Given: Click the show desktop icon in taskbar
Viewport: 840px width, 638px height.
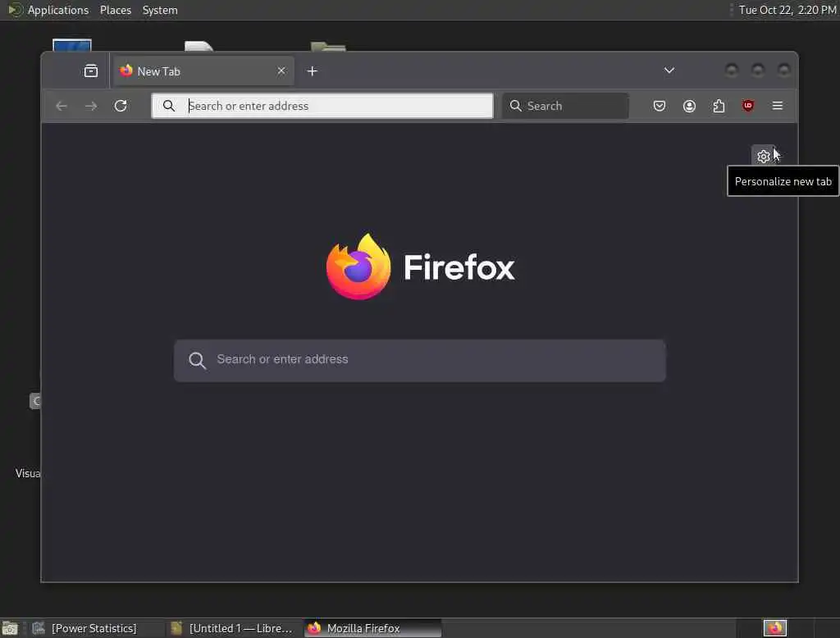Looking at the screenshot, I should click(x=10, y=628).
